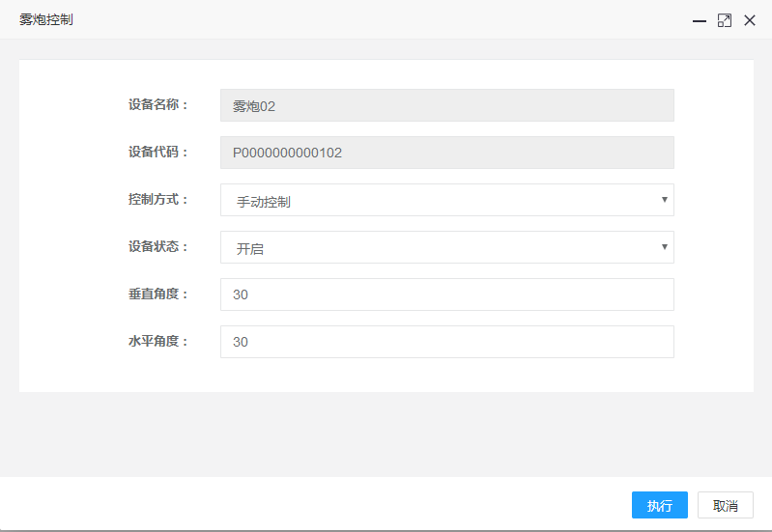Click into the 水平角度 input field

click(x=447, y=342)
